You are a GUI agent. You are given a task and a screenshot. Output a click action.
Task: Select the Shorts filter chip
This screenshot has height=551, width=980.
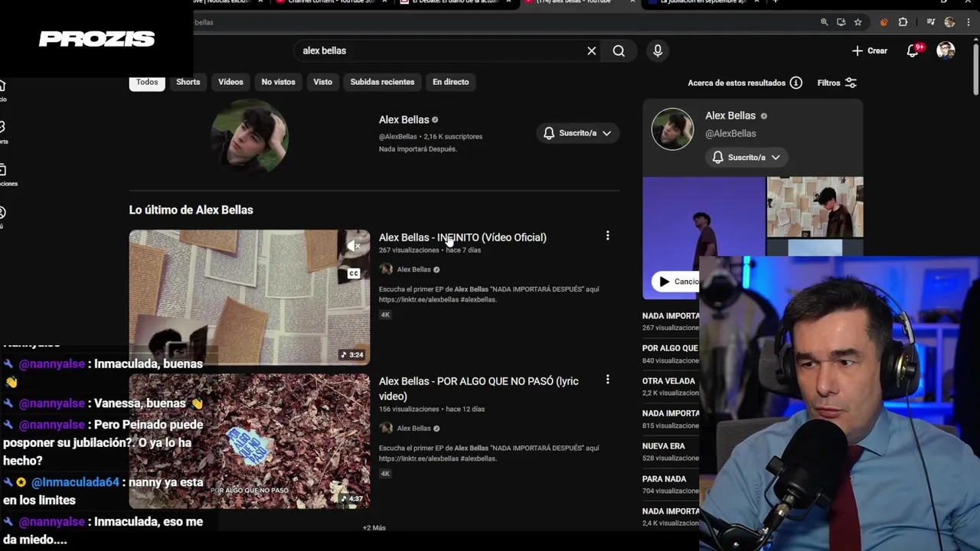[188, 82]
